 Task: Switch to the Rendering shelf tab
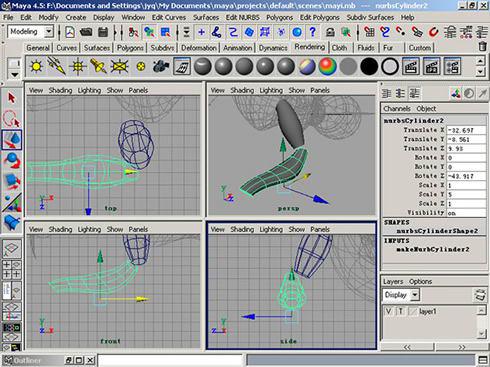[309, 47]
